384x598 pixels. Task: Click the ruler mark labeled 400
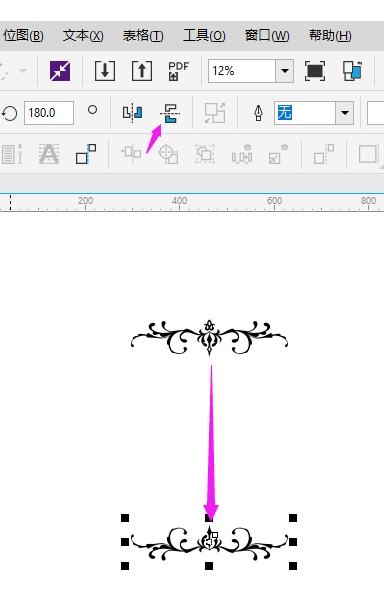click(x=179, y=201)
